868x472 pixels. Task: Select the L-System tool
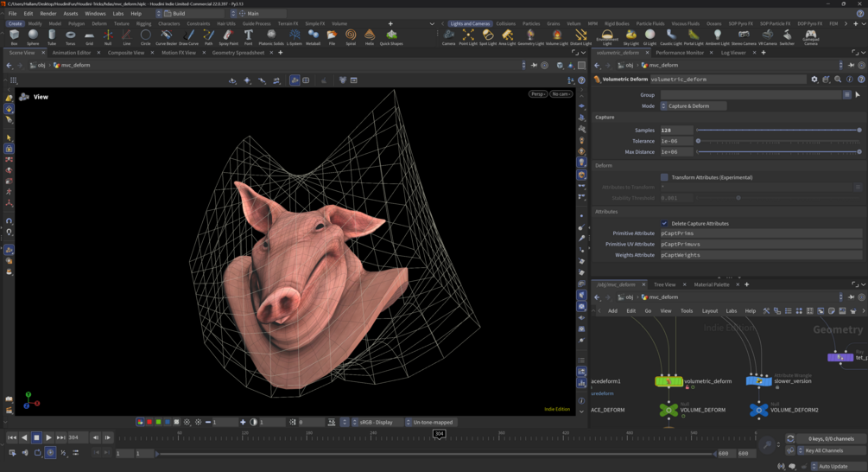point(294,37)
